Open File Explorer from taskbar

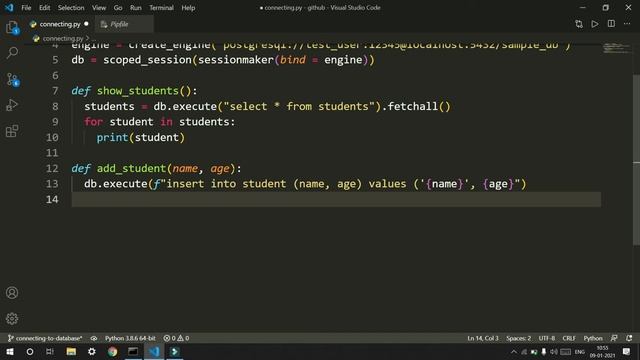pos(71,351)
